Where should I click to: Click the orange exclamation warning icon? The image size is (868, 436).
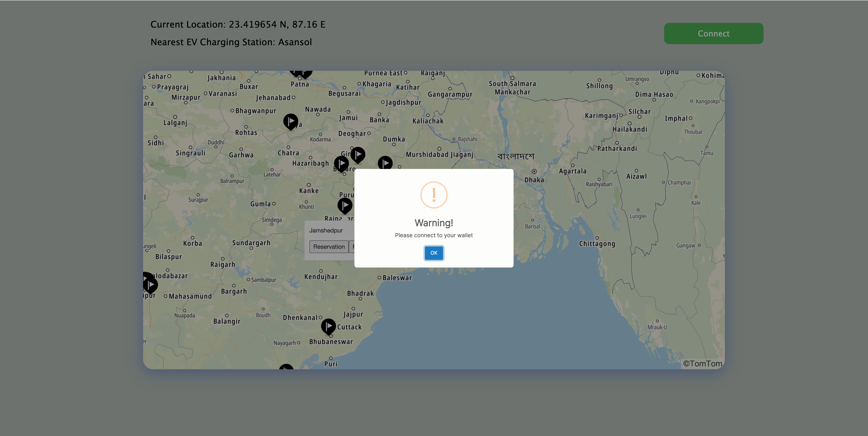point(434,195)
